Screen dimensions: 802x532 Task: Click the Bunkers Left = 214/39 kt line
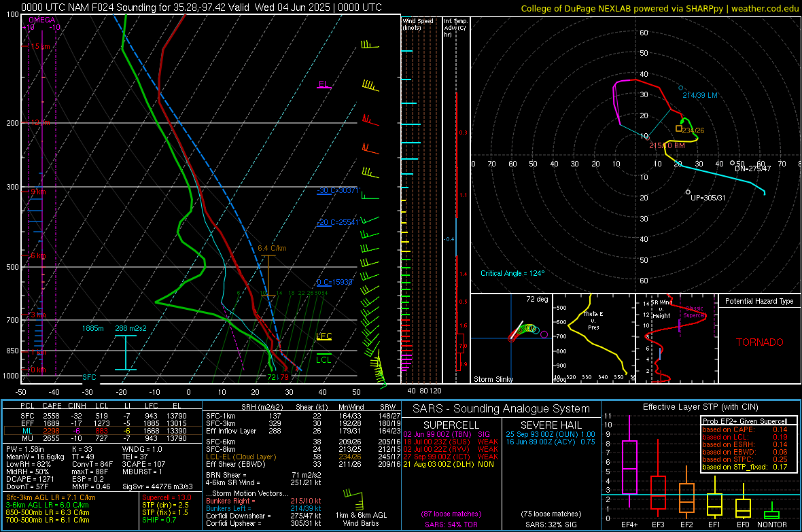[264, 508]
